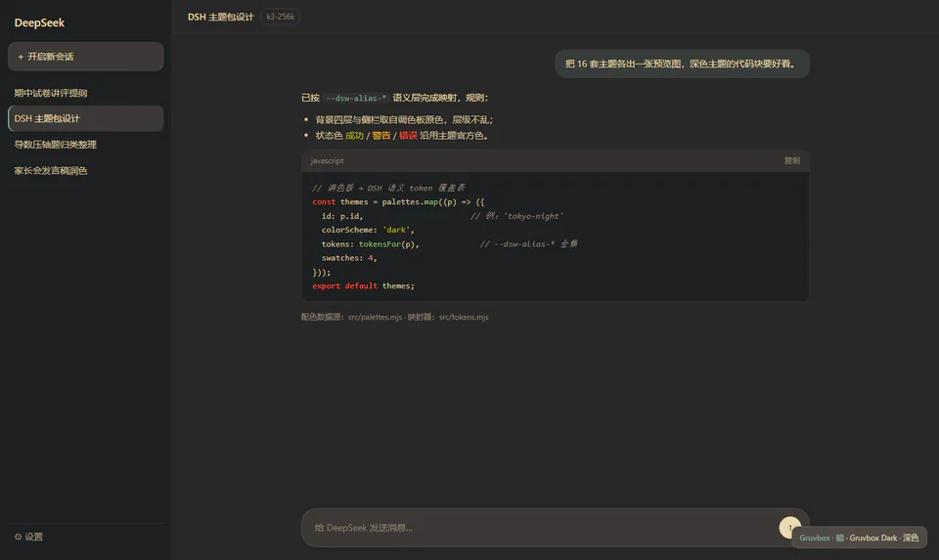Click the DSH 主题包设计 header title
The width and height of the screenshot is (939, 560).
point(220,17)
